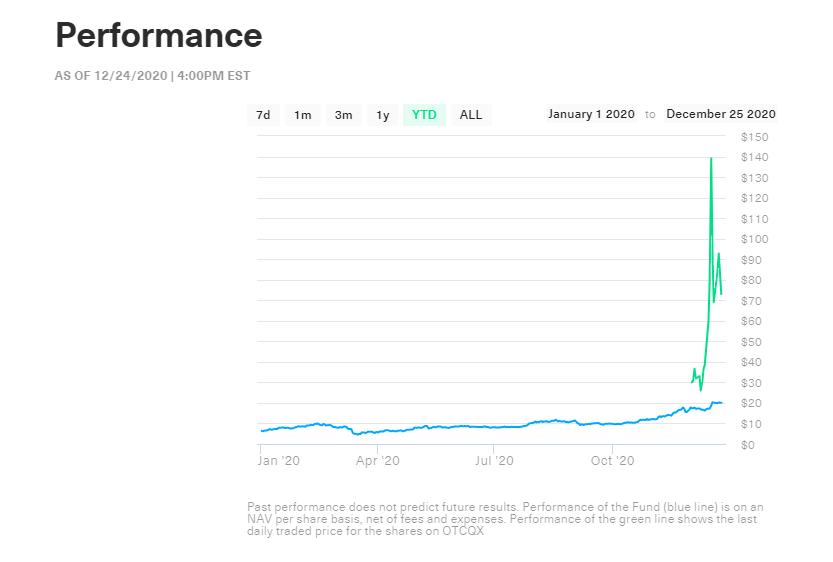Display ALL historical performance data
Screen dimensions: 833x562
coord(470,115)
